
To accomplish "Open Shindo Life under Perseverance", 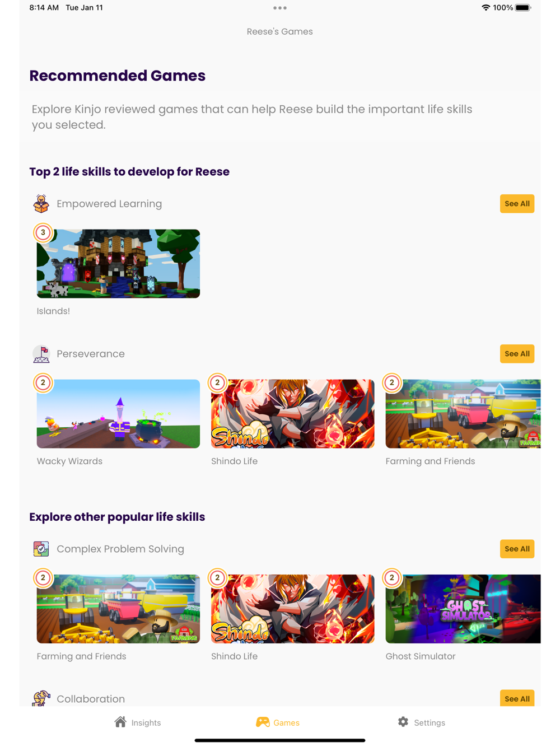I will (293, 414).
